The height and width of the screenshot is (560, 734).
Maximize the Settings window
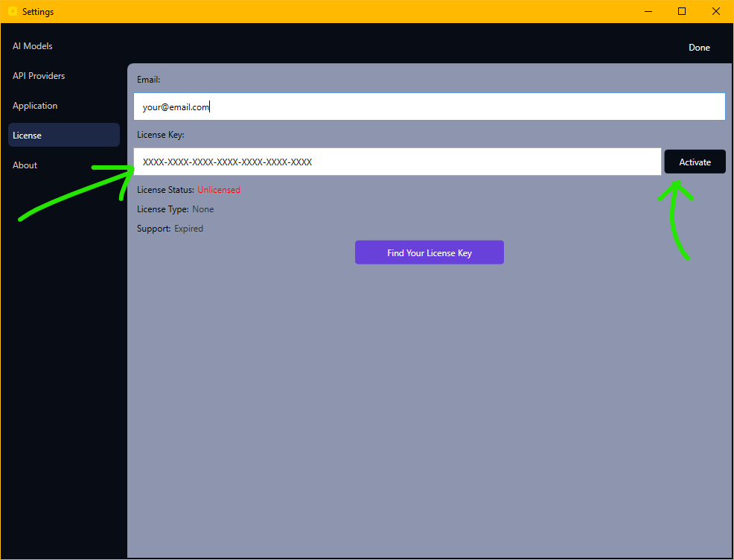[x=681, y=11]
